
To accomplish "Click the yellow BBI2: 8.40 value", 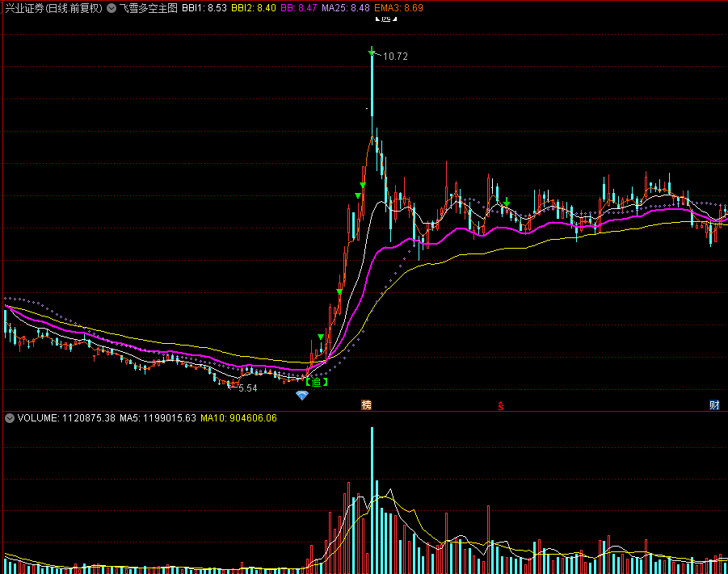I will (x=254, y=8).
